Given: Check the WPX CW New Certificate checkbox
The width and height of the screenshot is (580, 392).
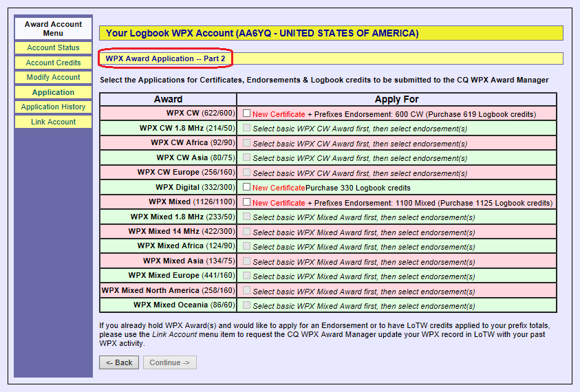Looking at the screenshot, I should click(246, 113).
